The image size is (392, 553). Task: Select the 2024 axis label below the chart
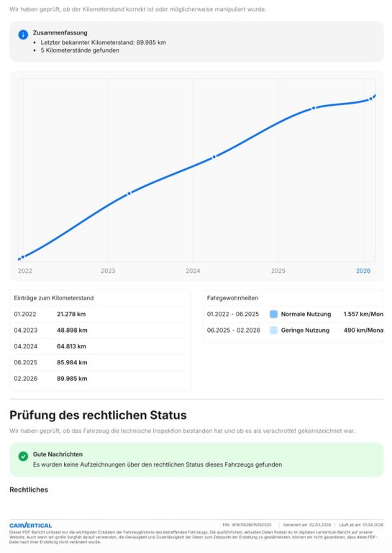(193, 271)
